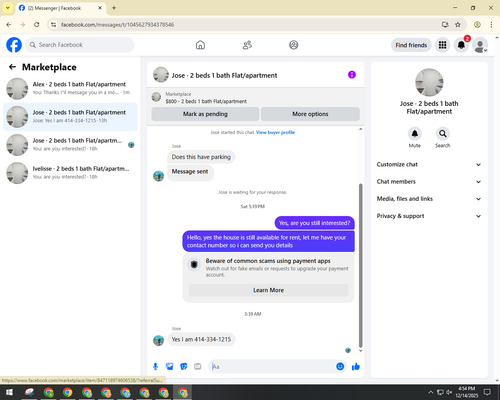
Task: Select the Messenger | Facebook tab
Action: 61,8
